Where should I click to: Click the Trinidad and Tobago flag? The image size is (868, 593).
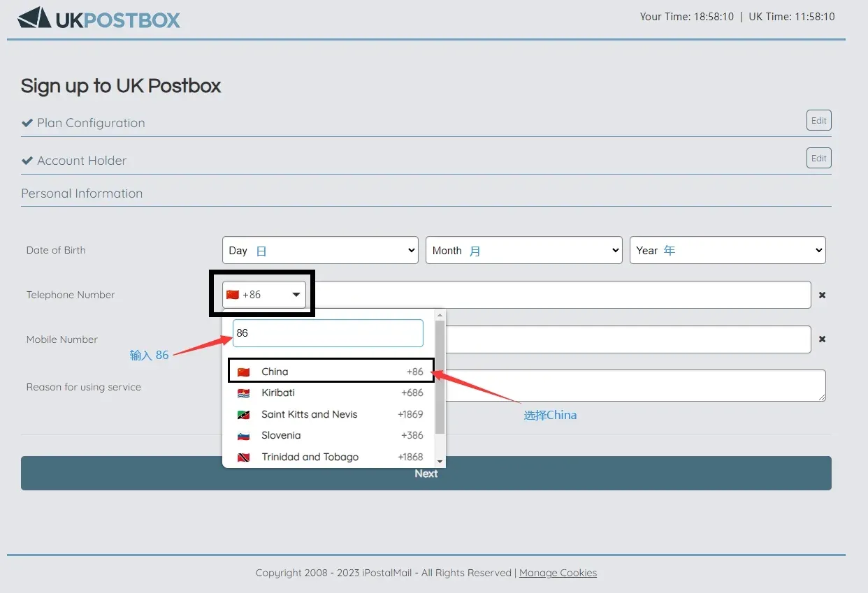tap(243, 457)
